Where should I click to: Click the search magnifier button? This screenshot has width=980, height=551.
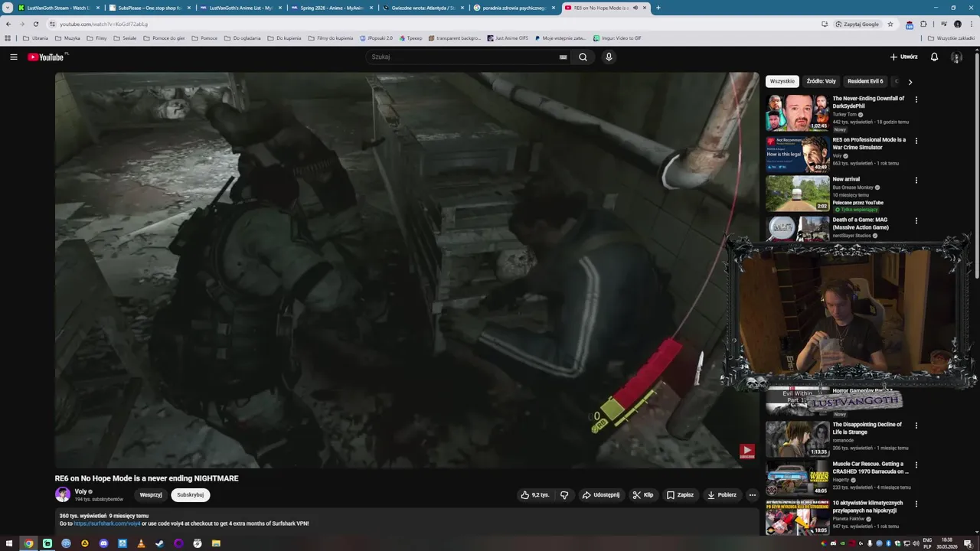point(583,57)
